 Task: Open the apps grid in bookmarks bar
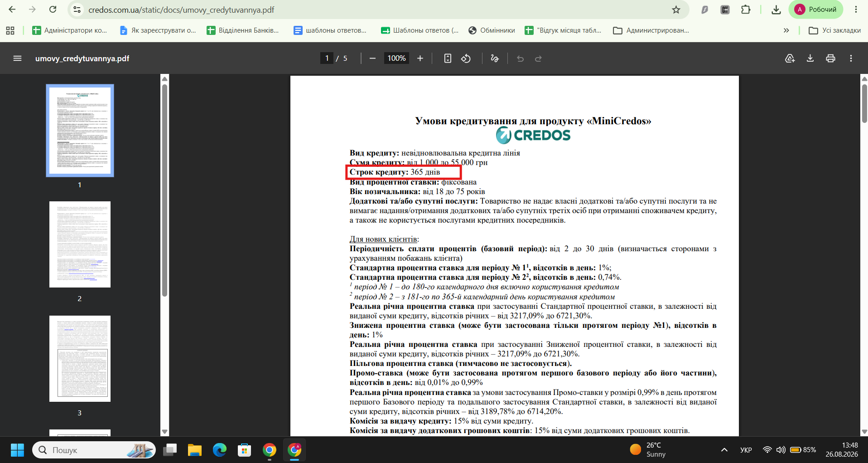10,30
